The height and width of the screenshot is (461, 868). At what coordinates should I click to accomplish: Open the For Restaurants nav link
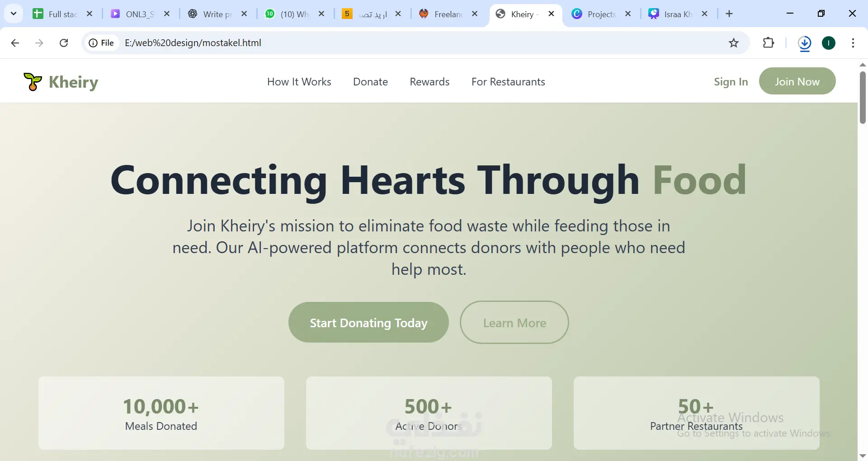(x=508, y=82)
